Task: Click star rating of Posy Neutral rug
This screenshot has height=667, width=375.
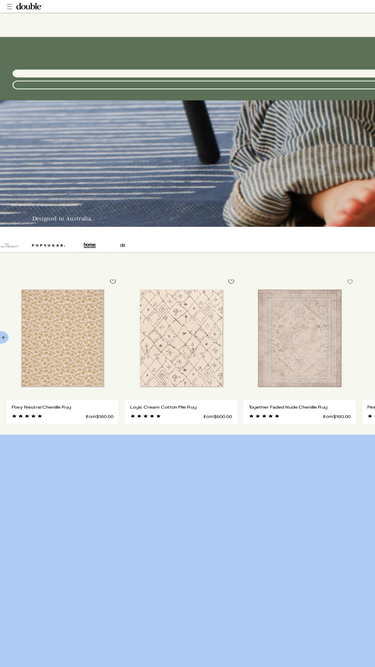Action: [27, 416]
